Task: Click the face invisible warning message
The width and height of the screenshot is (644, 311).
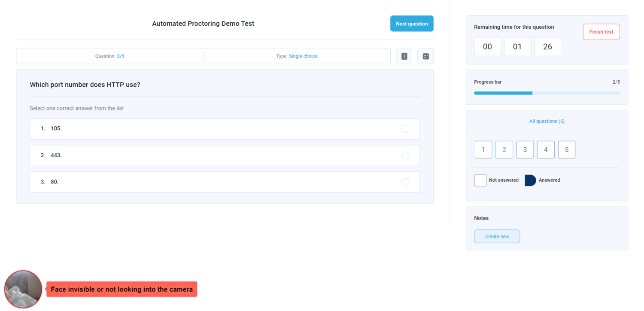Action: coord(122,289)
